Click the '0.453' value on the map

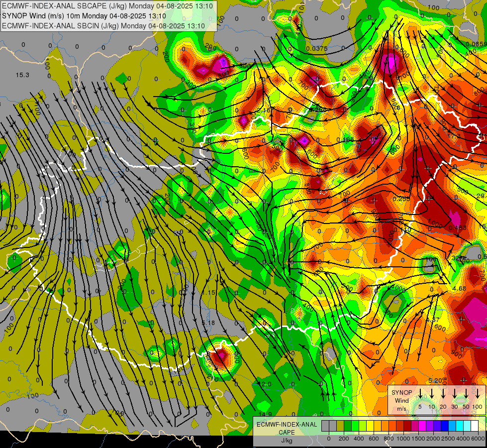458,227
